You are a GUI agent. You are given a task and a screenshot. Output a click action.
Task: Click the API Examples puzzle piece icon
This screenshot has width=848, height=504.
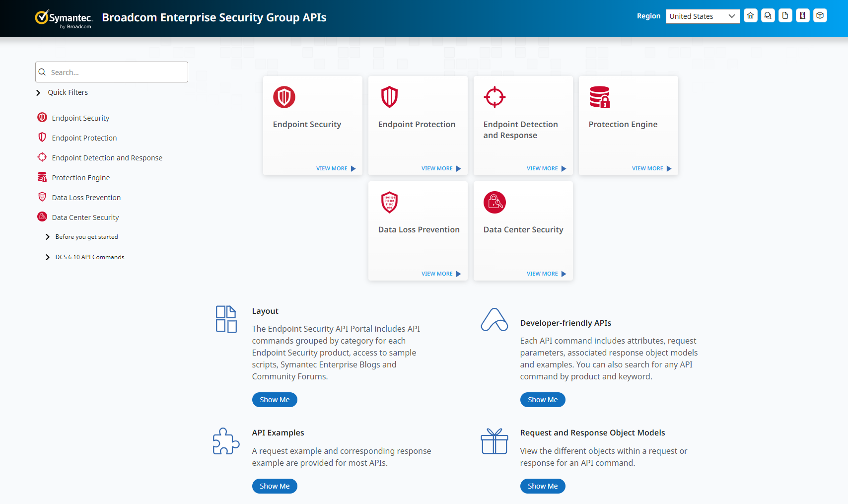pos(226,441)
